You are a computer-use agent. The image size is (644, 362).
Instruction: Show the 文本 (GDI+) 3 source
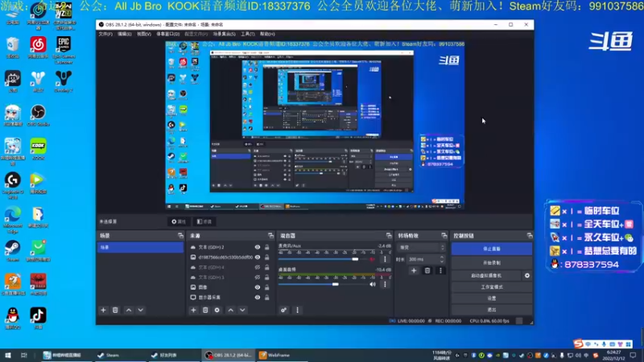pyautogui.click(x=258, y=277)
